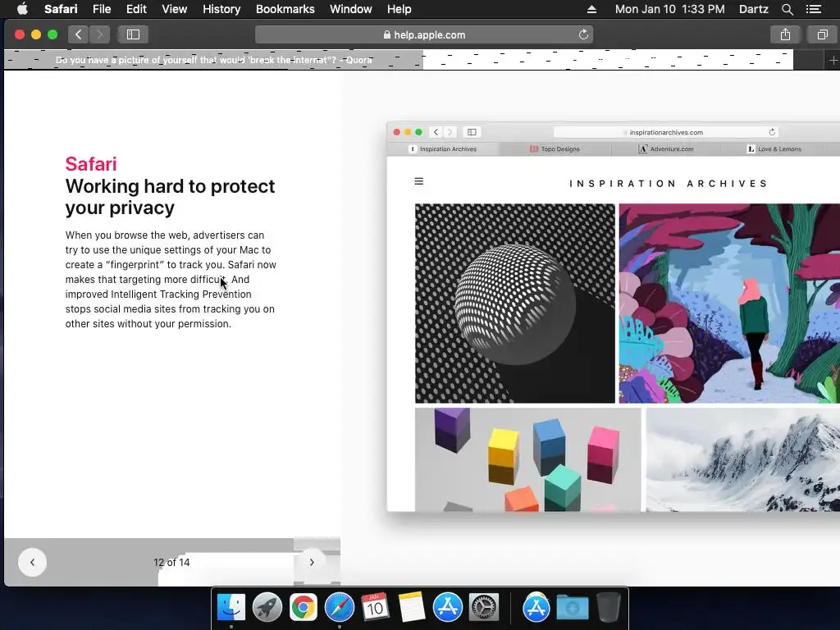Open the View menu

[174, 9]
